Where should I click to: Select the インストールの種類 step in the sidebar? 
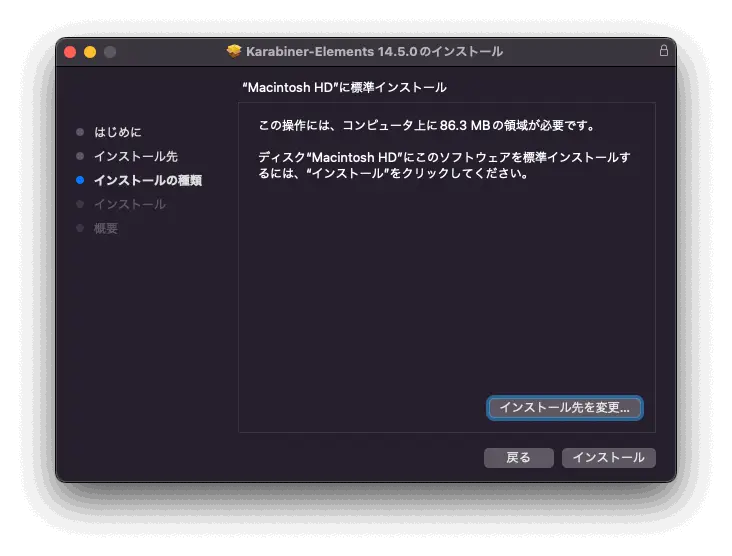coord(148,181)
